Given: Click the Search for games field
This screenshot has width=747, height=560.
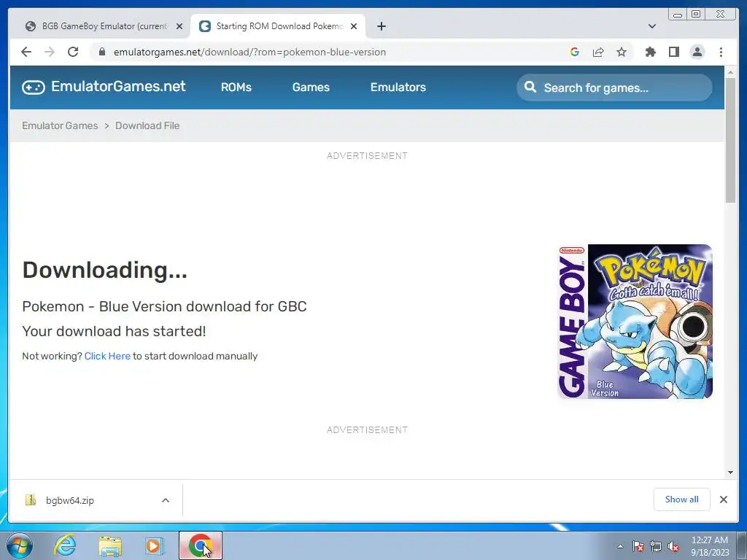Looking at the screenshot, I should pos(614,87).
